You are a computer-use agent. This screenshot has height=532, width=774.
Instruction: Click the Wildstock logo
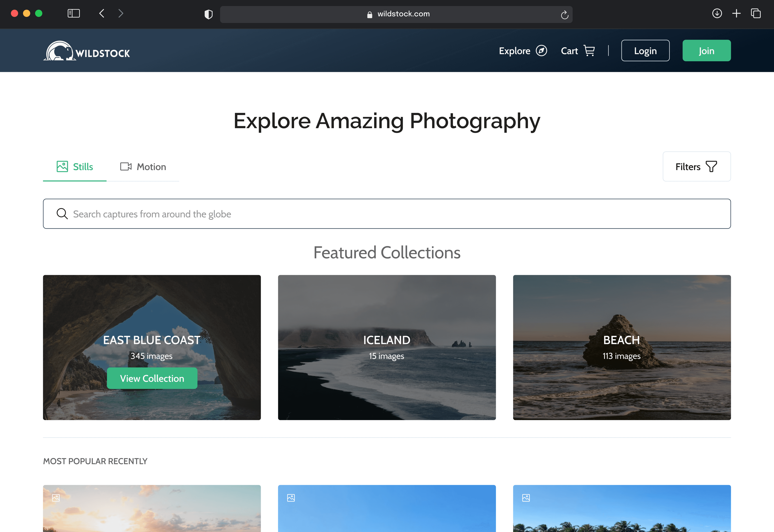pos(87,51)
